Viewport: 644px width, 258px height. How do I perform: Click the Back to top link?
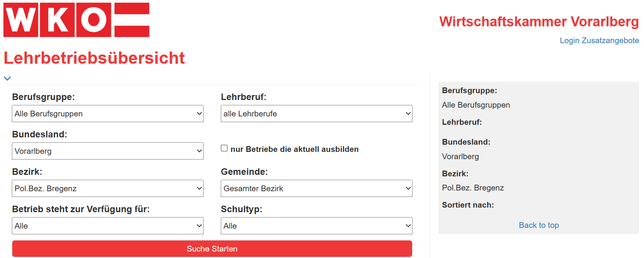[539, 225]
